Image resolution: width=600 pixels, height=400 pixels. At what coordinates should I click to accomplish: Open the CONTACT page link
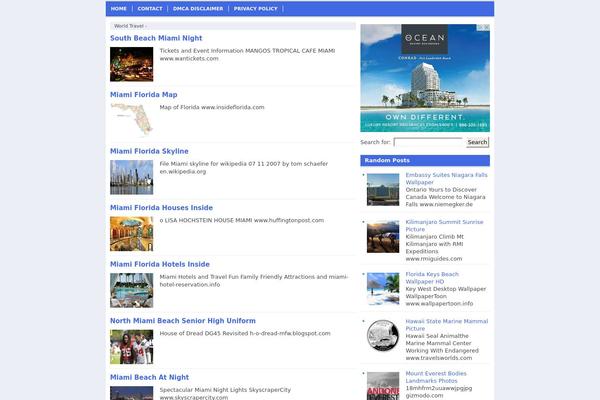click(x=150, y=8)
